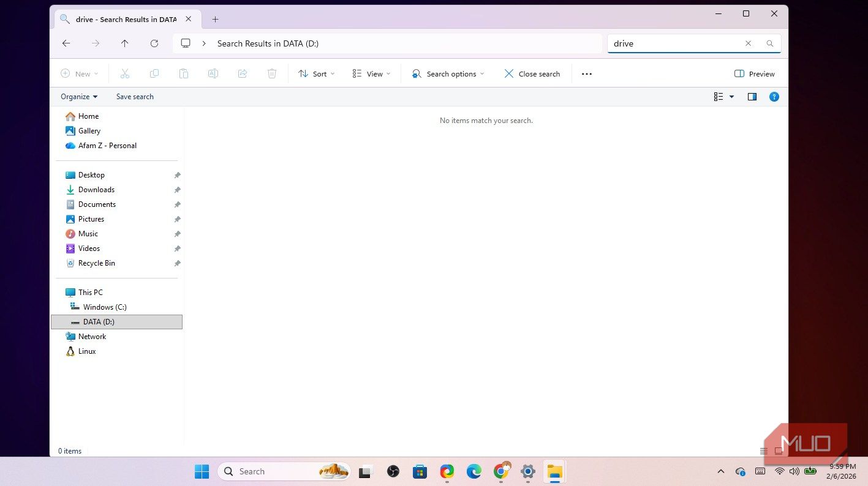Image resolution: width=868 pixels, height=486 pixels.
Task: Click the pin icon beside Music
Action: pos(177,234)
